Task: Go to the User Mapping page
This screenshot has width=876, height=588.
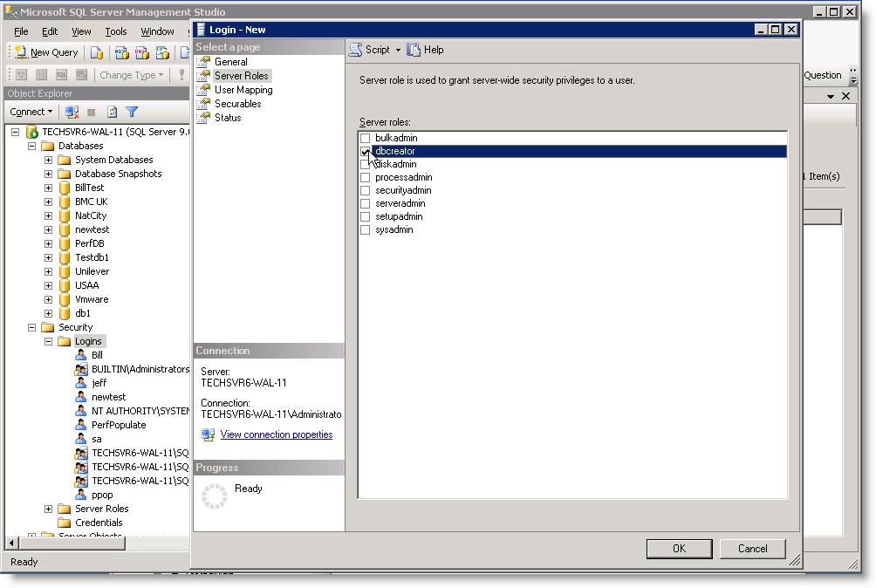Action: tap(243, 90)
